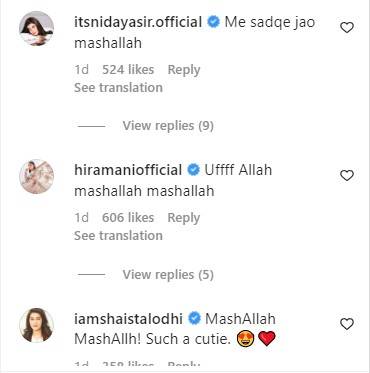
Task: Expand View replies (5) thread
Action: click(168, 275)
